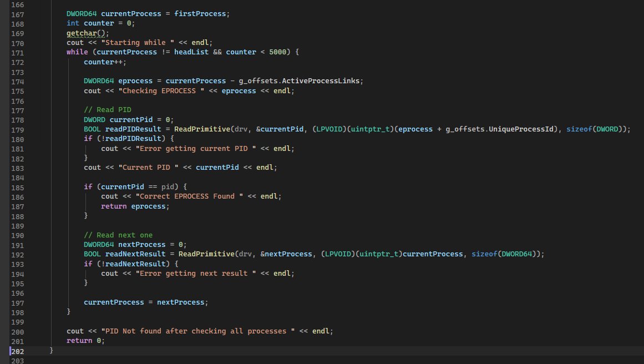Click the closing brace on line 202
The height and width of the screenshot is (364, 644).
52,350
